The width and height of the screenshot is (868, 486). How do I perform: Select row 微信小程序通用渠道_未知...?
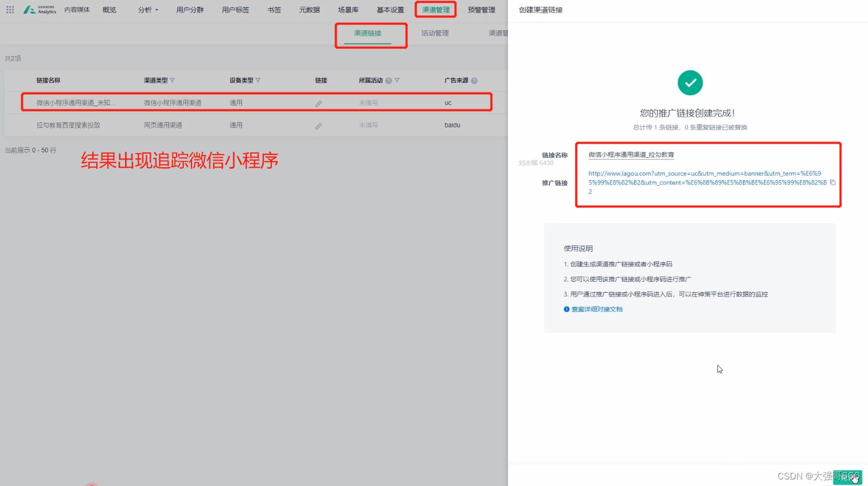(x=256, y=102)
